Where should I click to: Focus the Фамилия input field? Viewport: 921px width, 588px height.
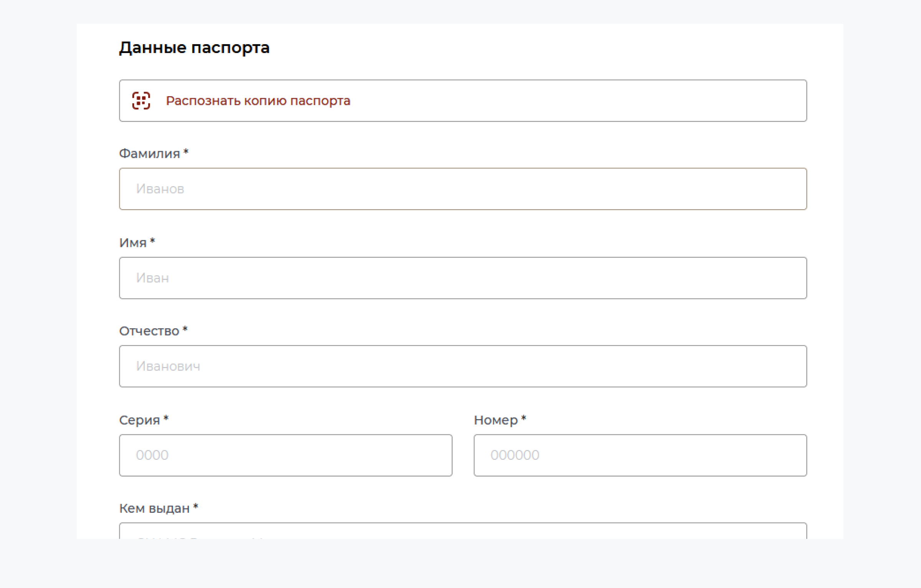(462, 189)
